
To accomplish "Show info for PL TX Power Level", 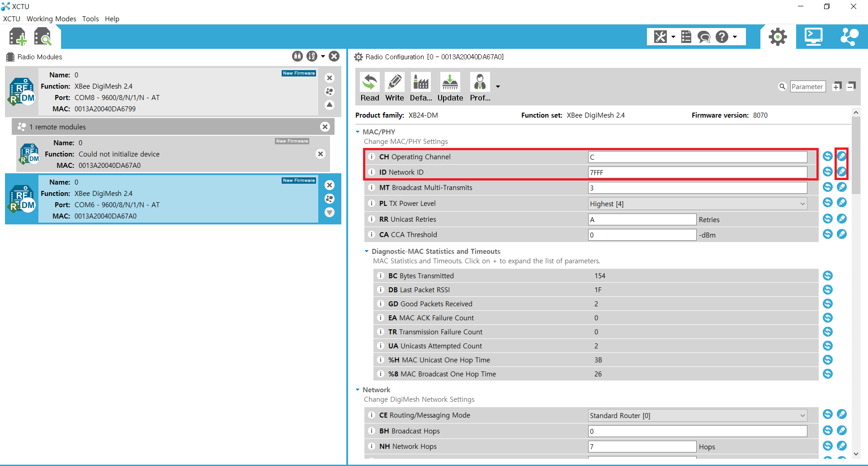I will [372, 203].
